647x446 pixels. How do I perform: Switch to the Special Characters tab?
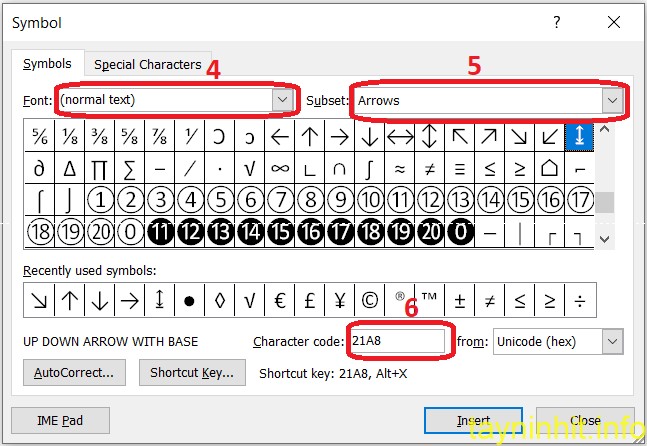148,64
